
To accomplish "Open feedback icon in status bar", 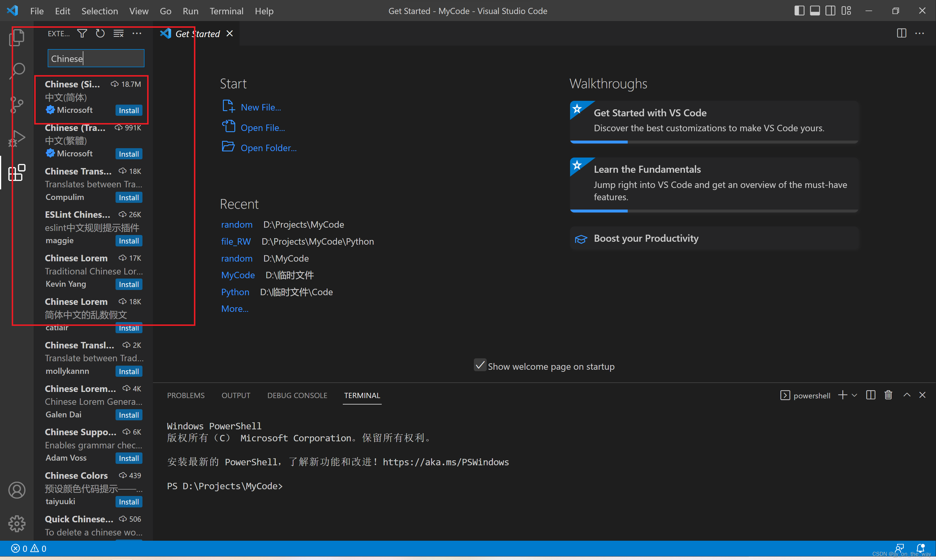I will tap(899, 548).
